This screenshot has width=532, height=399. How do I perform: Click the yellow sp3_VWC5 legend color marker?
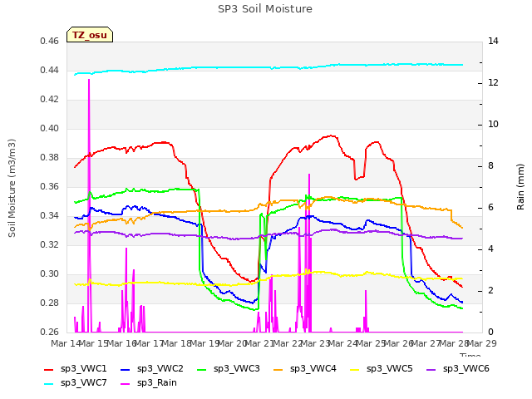[355, 370]
